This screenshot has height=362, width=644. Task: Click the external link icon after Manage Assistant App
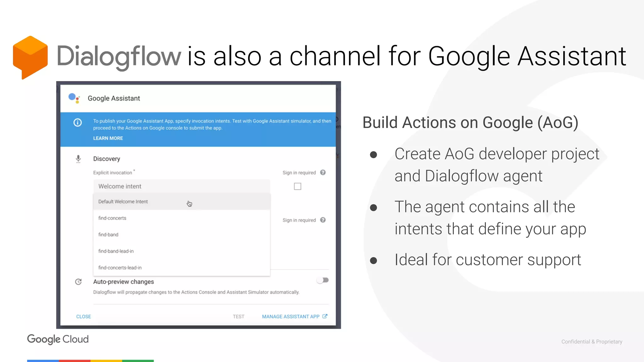(x=325, y=316)
